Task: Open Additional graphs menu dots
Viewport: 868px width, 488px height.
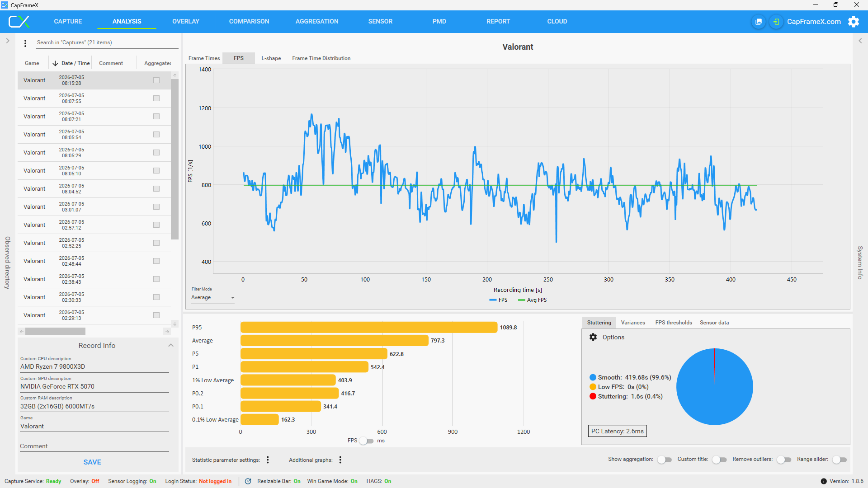Action: pos(340,460)
